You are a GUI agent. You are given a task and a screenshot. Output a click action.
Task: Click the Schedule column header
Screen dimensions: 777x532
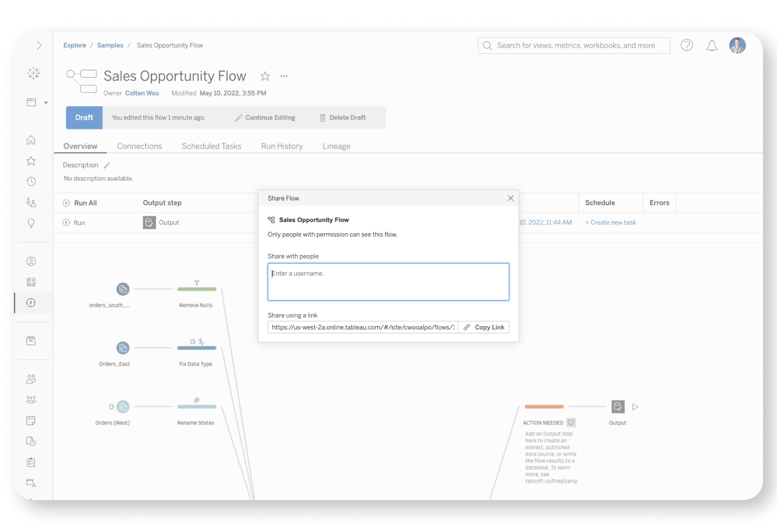tap(600, 203)
